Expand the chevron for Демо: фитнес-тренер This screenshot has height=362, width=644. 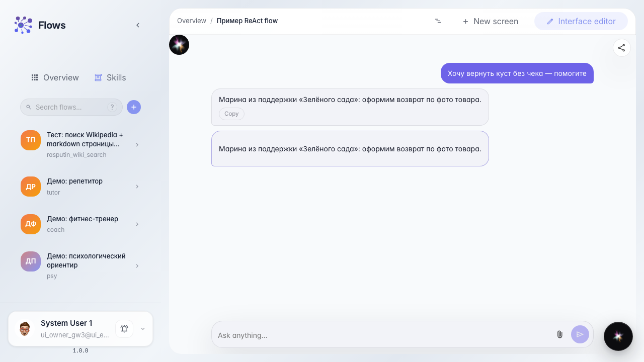137,224
